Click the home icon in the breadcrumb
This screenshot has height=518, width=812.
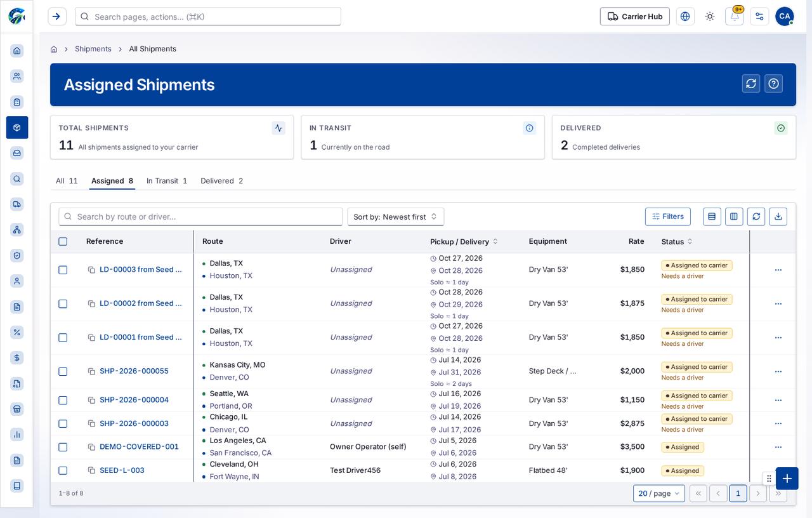click(54, 49)
